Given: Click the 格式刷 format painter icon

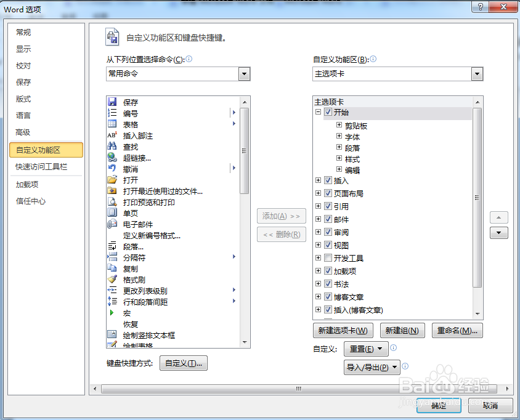Looking at the screenshot, I should click(x=112, y=279).
